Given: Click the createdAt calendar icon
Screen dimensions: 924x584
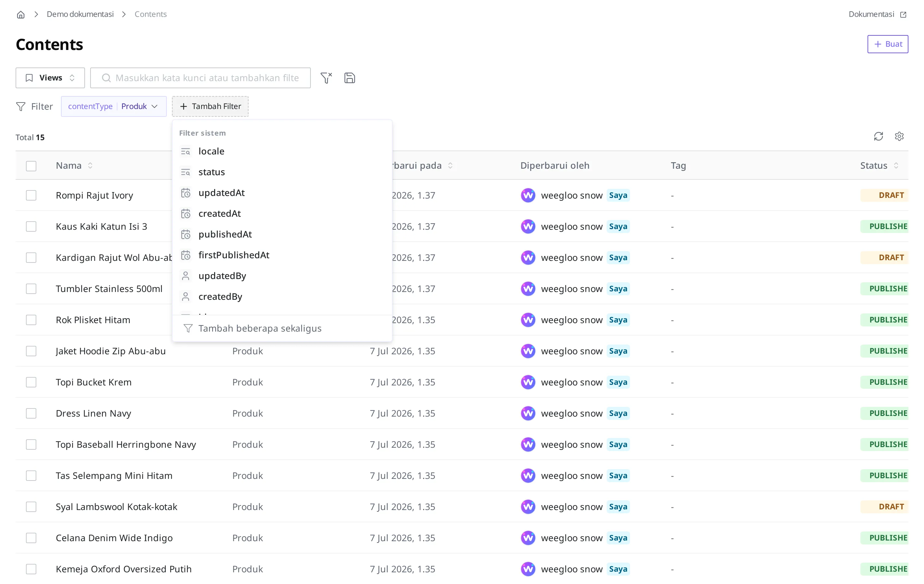Looking at the screenshot, I should pos(186,214).
